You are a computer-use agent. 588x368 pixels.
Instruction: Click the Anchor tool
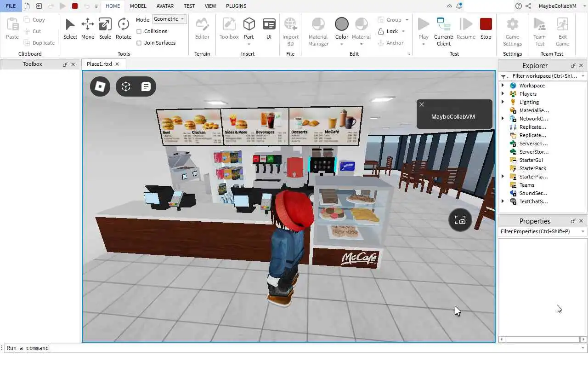[390, 43]
